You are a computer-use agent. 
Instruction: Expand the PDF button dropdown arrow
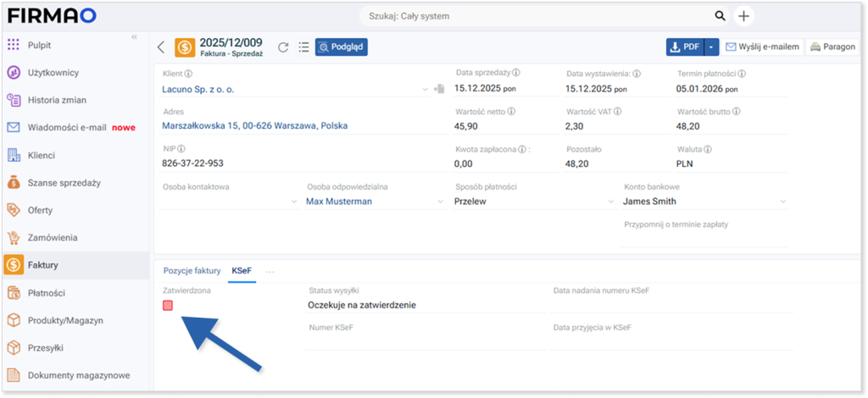pyautogui.click(x=712, y=47)
